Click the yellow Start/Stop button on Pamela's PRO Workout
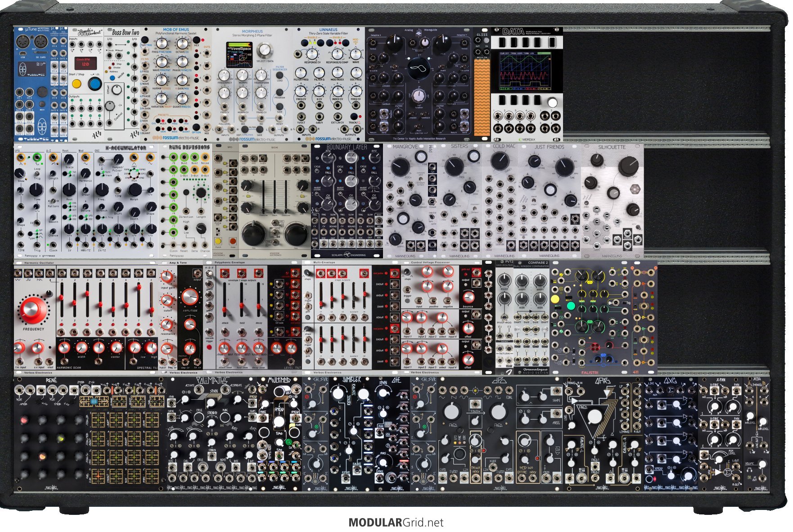793x532 pixels. 77,84
